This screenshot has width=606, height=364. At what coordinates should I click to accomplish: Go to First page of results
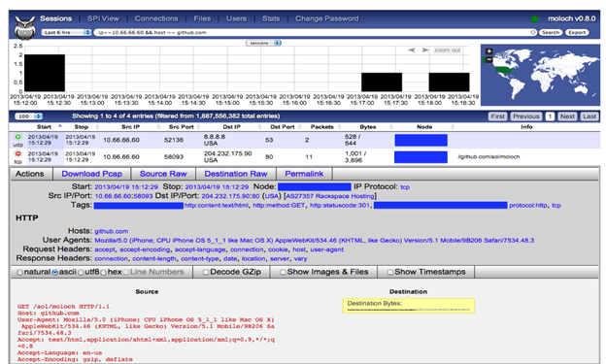tap(498, 116)
